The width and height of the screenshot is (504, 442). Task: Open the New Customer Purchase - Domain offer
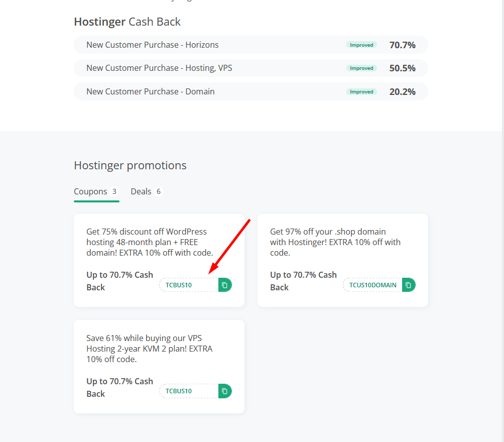[x=151, y=91]
